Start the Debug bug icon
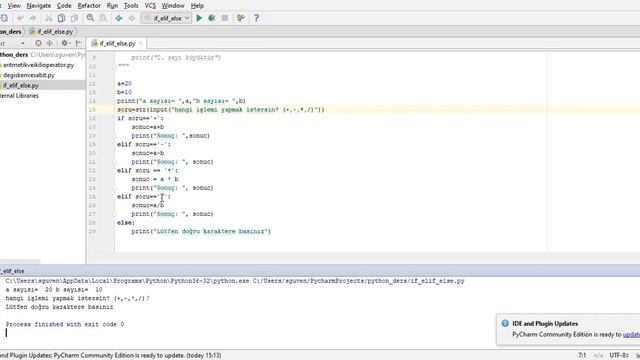 [212, 18]
